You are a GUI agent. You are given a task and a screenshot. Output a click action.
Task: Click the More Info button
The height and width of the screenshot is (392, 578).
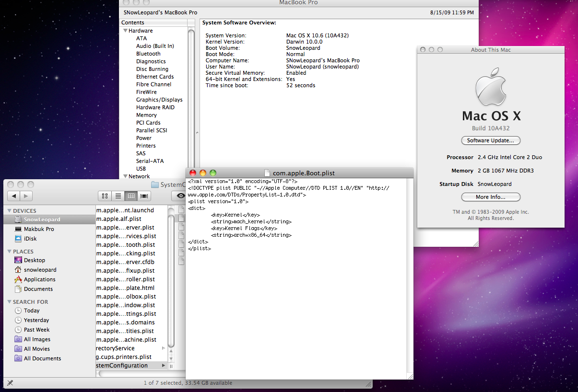click(490, 197)
